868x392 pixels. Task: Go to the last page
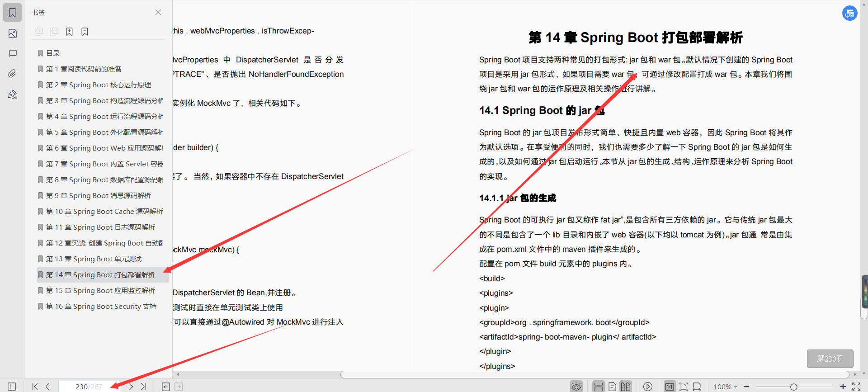tap(143, 387)
